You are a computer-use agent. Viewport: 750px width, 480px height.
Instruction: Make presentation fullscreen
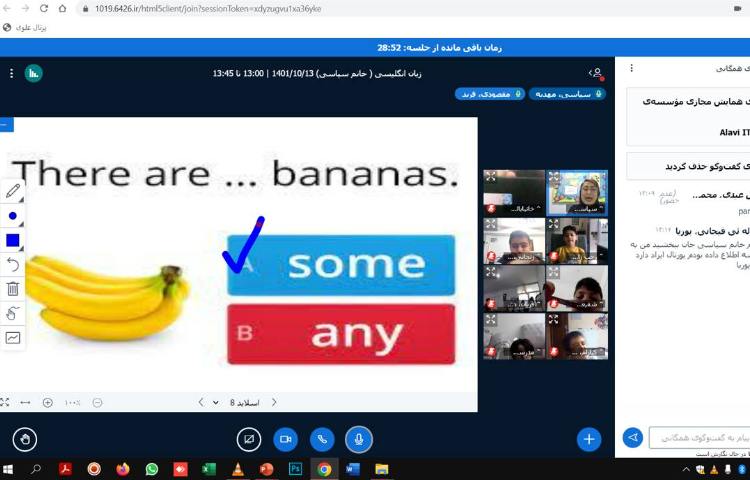point(5,402)
